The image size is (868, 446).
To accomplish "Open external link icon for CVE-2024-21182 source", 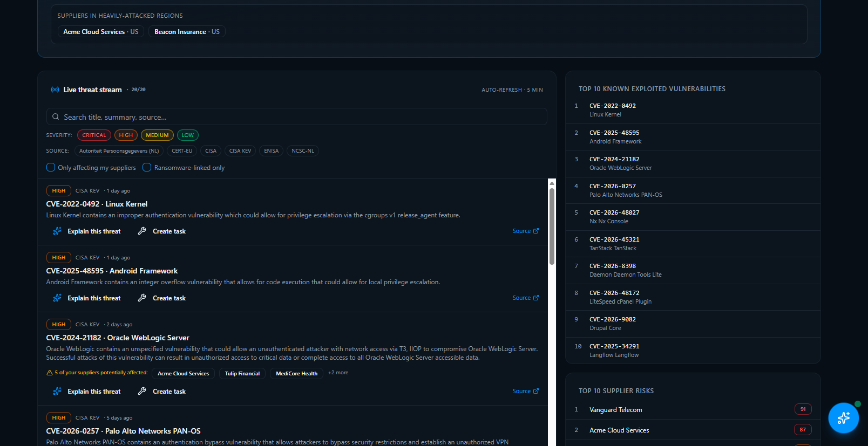I will (536, 391).
